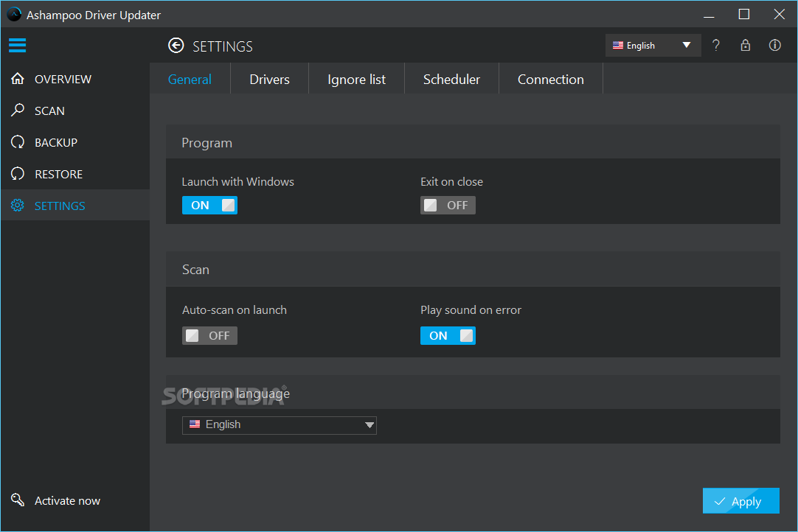Click the Overview home icon
Viewport: 798px width, 532px height.
coord(18,79)
